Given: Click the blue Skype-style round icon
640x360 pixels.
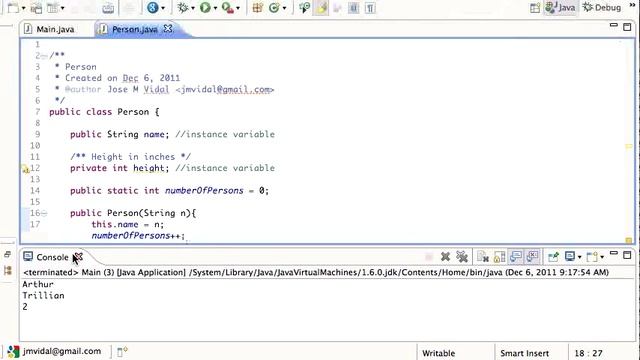Looking at the screenshot, I should pos(153,7).
